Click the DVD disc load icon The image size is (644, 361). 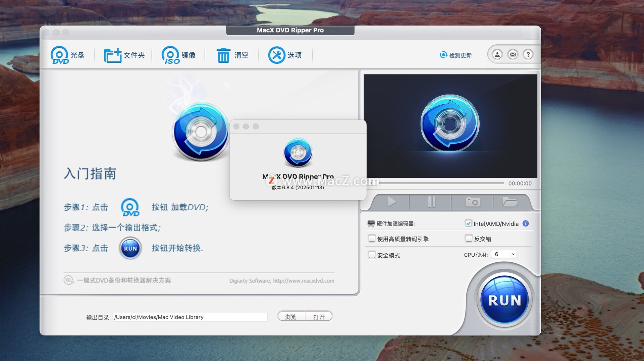pyautogui.click(x=60, y=55)
